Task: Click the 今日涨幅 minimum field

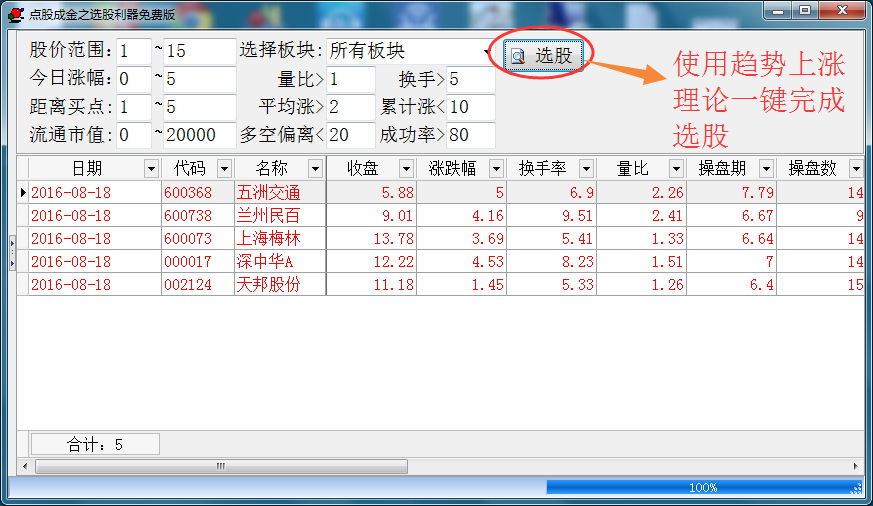Action: click(x=134, y=79)
